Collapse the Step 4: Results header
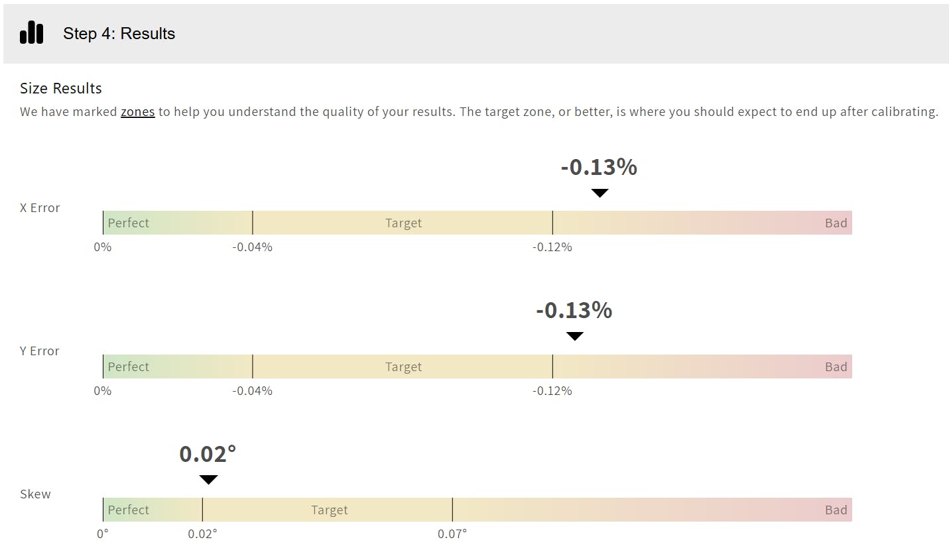Image resolution: width=949 pixels, height=560 pixels. click(119, 34)
